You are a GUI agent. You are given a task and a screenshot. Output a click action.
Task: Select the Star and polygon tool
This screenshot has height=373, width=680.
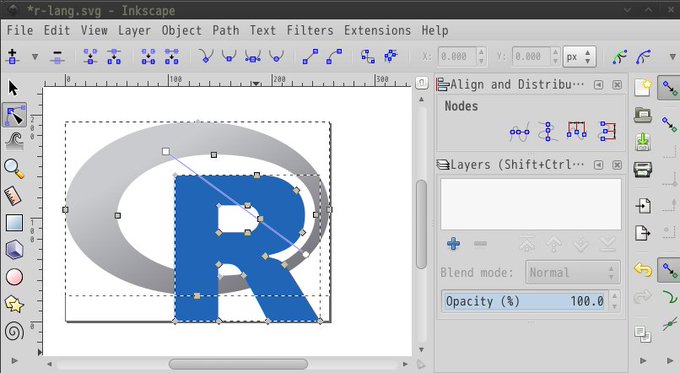[14, 304]
